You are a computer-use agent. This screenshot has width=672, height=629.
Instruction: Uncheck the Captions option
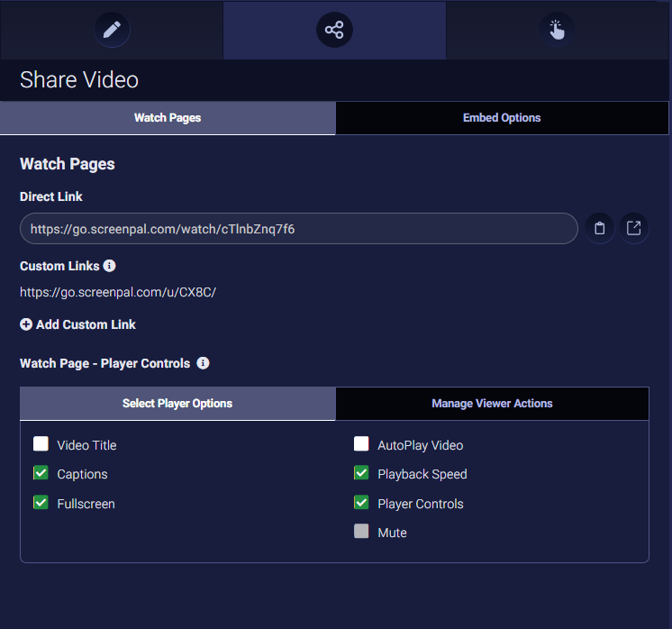coord(41,473)
